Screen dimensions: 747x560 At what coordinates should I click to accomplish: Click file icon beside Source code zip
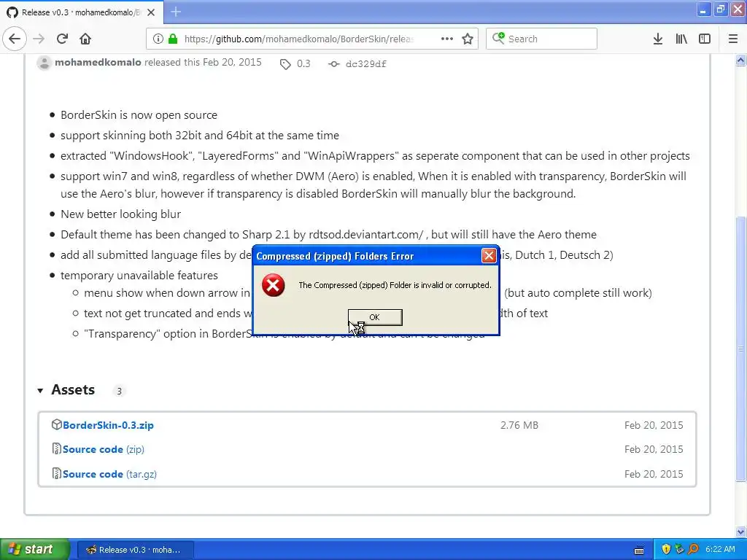[57, 448]
